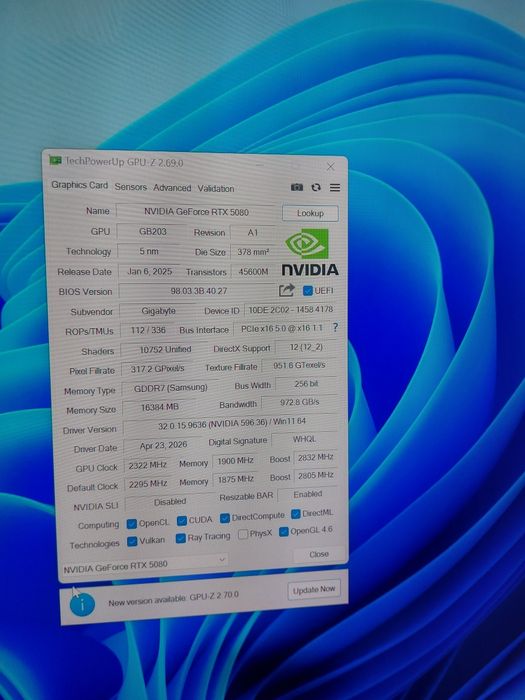Select the Validation tab
The image size is (525, 700).
click(216, 188)
